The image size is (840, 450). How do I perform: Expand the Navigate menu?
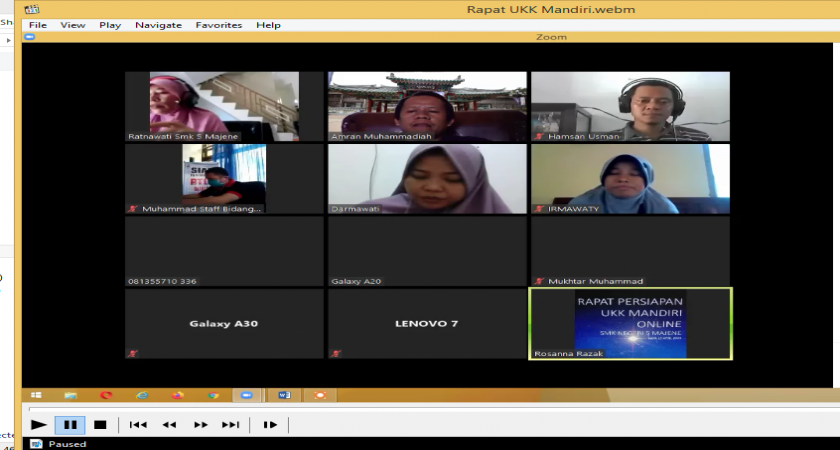158,25
